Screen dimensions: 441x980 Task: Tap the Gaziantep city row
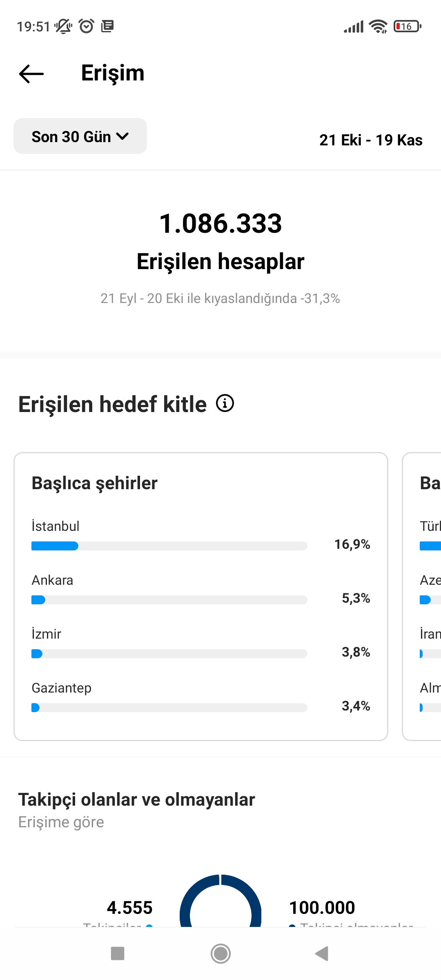(x=201, y=697)
